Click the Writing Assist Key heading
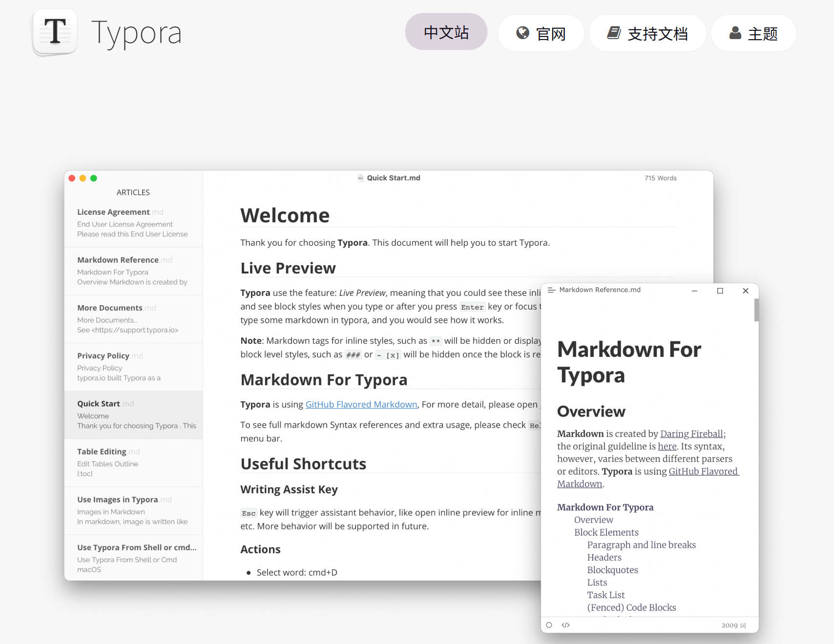This screenshot has height=644, width=834. point(289,490)
